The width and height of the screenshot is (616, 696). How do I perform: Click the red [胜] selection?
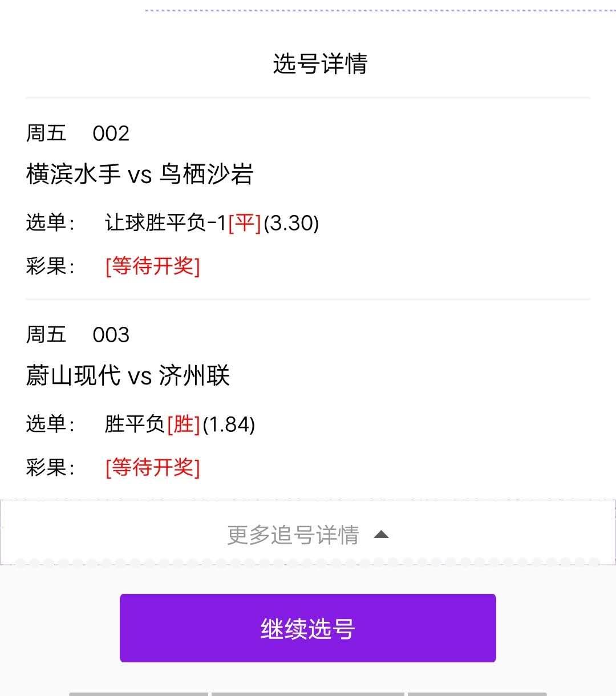pos(183,424)
